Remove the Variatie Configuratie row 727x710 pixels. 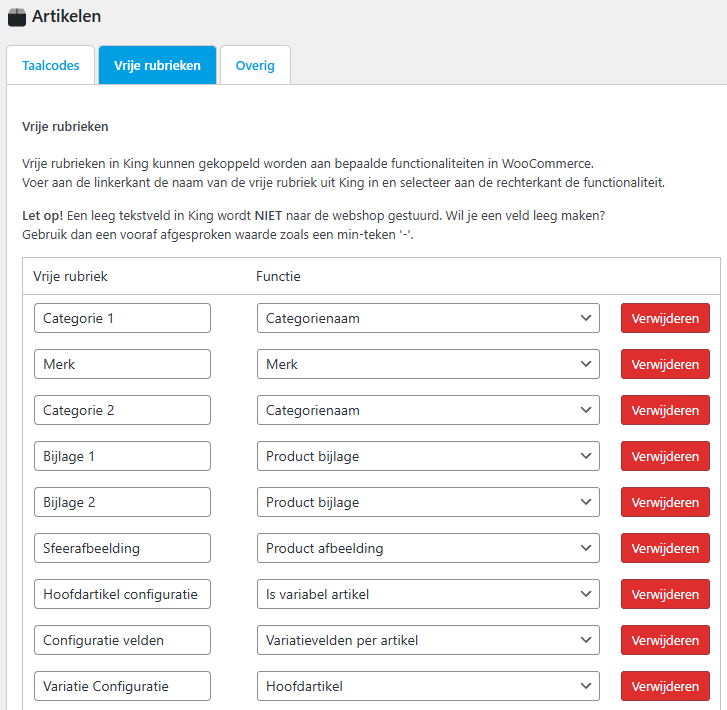pyautogui.click(x=665, y=686)
